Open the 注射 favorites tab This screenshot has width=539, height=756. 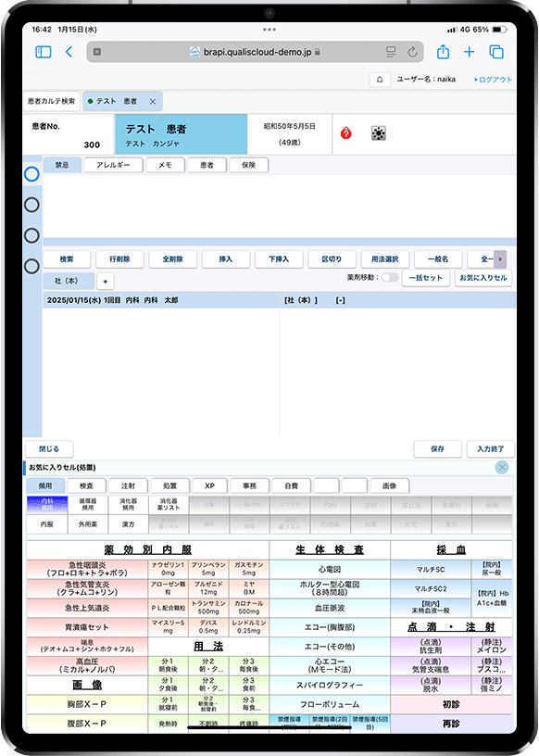[128, 485]
